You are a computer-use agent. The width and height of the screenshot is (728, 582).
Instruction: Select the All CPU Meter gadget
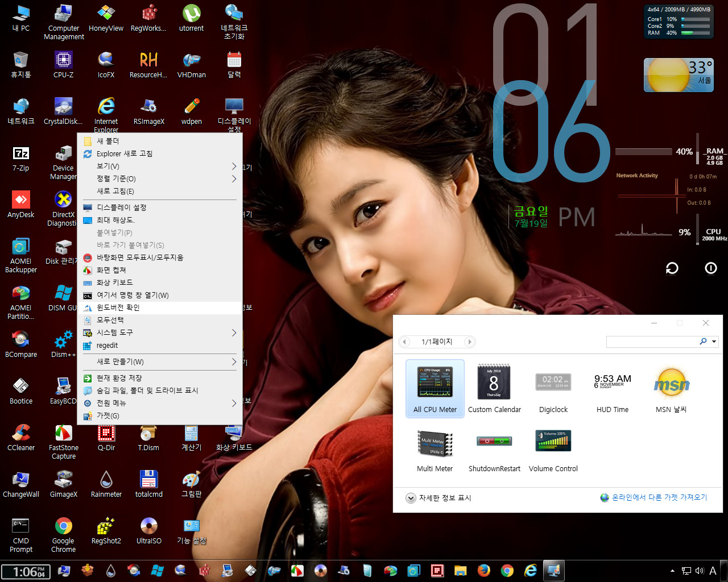[x=435, y=389]
